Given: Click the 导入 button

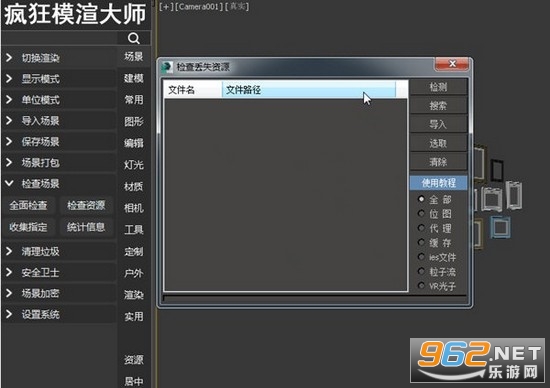Looking at the screenshot, I should pyautogui.click(x=438, y=124).
